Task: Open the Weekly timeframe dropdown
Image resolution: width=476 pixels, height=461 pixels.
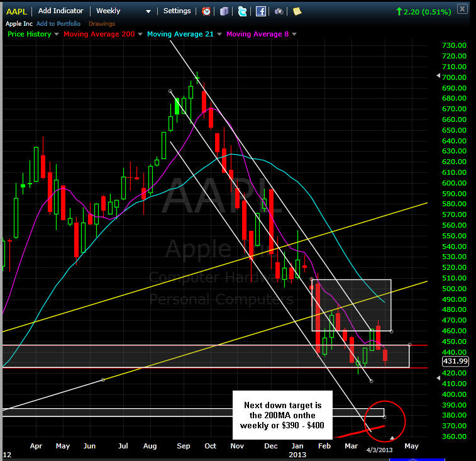Action: [123, 11]
